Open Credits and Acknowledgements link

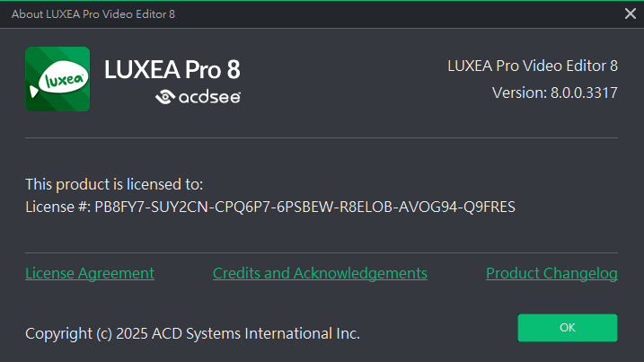(x=320, y=273)
